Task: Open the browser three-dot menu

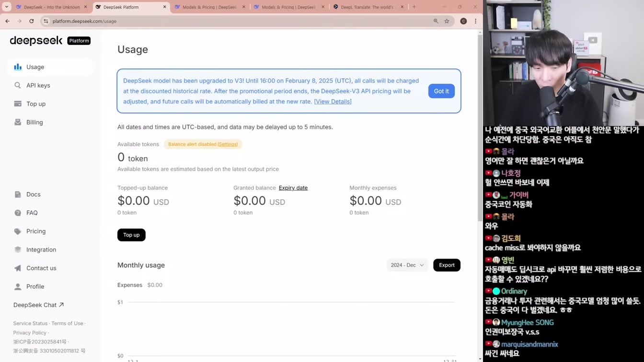Action: click(x=475, y=21)
